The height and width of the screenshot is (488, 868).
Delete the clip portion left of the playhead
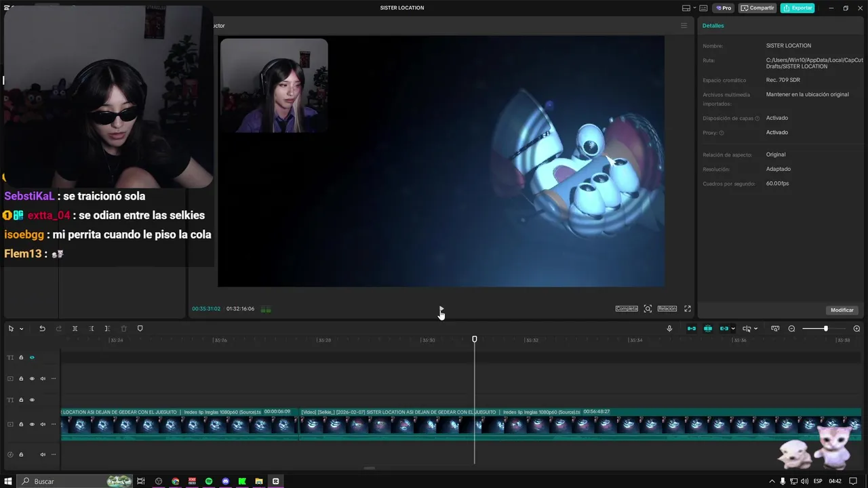click(x=92, y=329)
